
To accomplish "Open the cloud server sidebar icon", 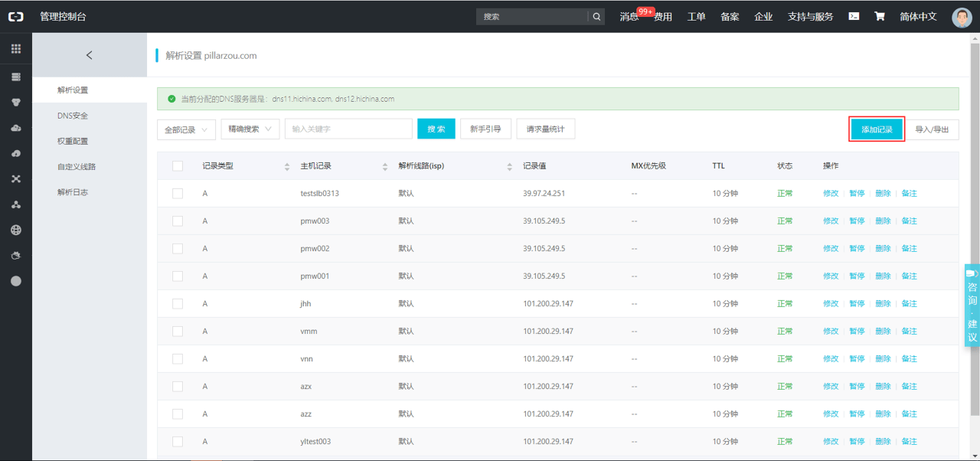I will [16, 128].
